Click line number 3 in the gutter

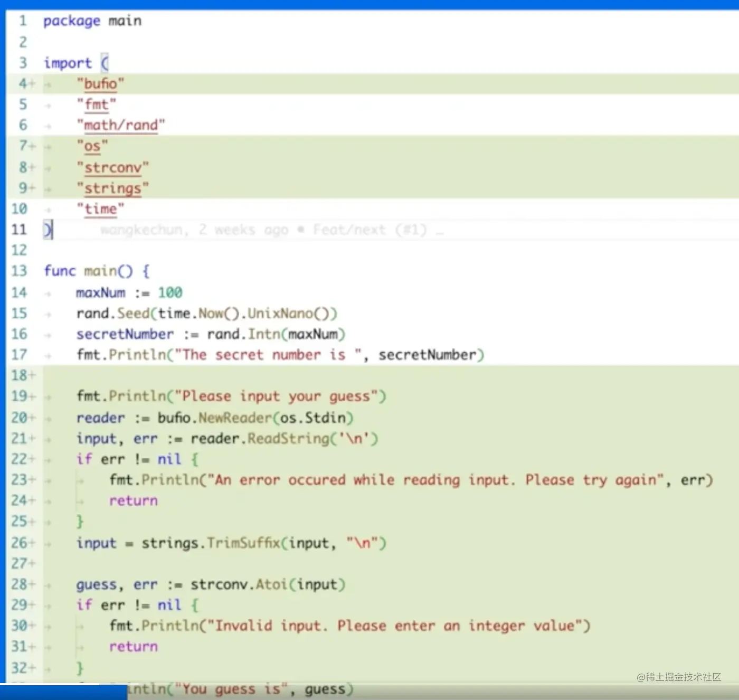click(x=23, y=63)
